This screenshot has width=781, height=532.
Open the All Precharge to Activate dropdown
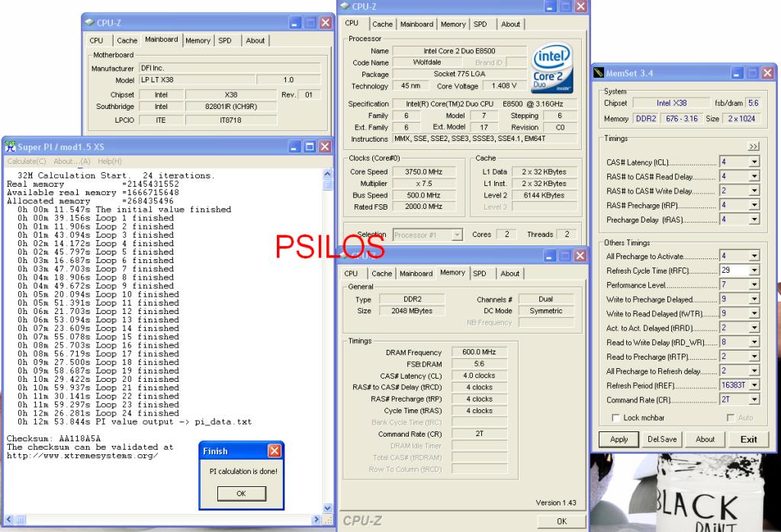pos(754,256)
